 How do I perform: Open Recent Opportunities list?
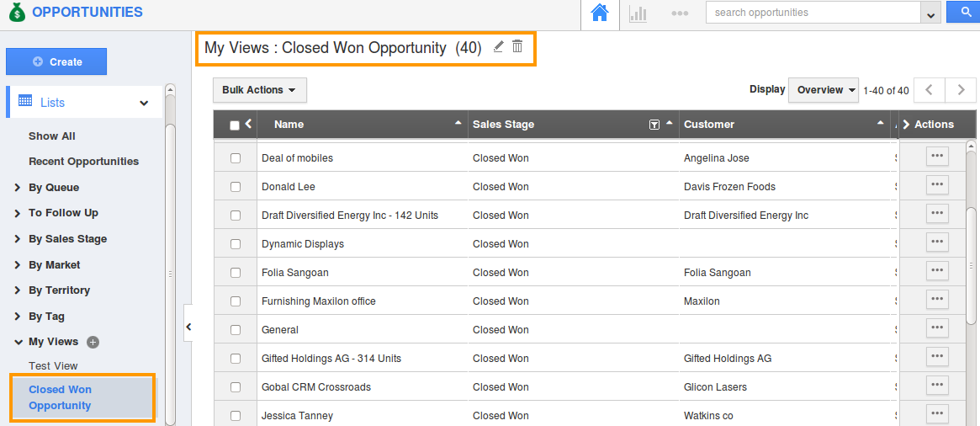83,162
